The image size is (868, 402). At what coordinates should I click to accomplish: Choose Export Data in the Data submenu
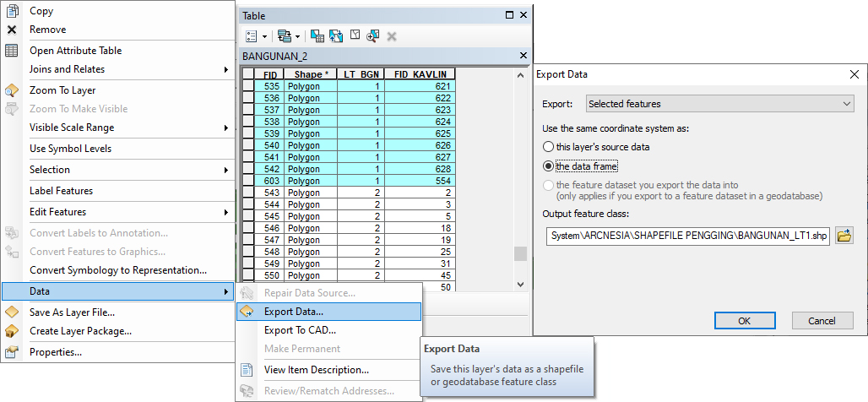point(328,312)
